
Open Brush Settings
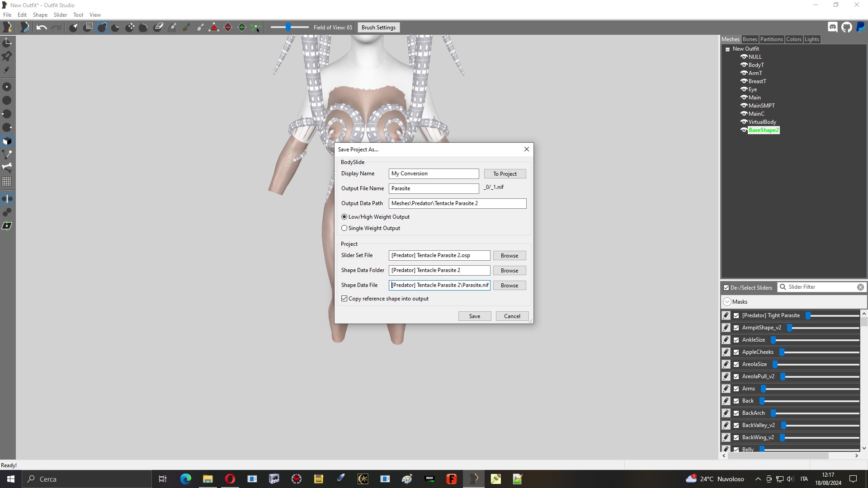pyautogui.click(x=378, y=28)
